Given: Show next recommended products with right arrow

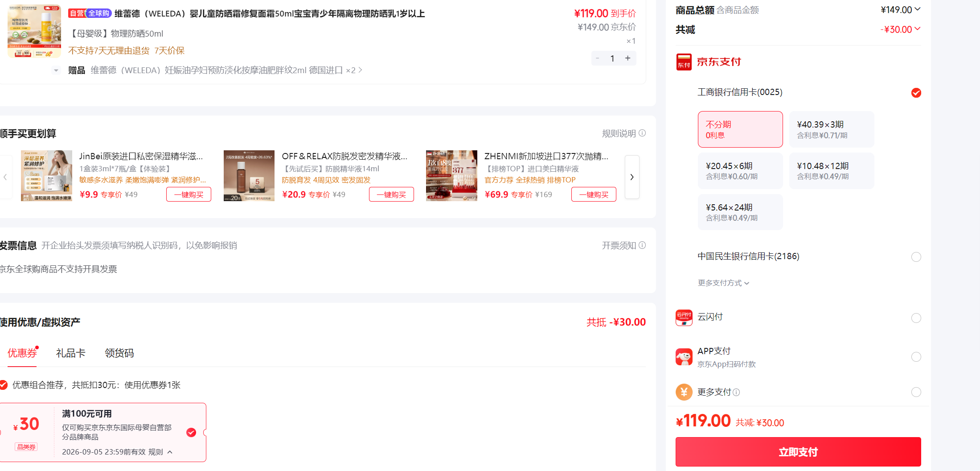Looking at the screenshot, I should point(632,177).
